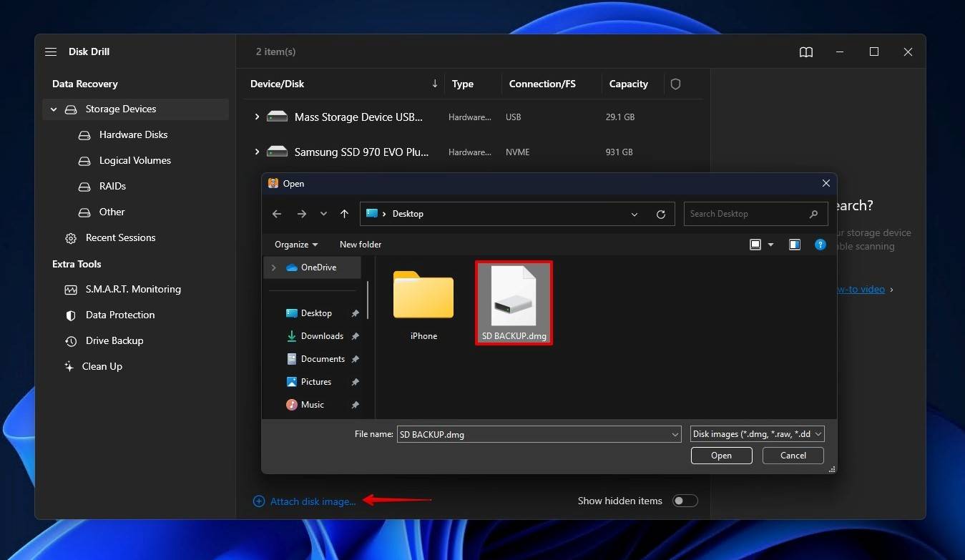Click the Recent Sessions gear icon
Viewport: 965px width, 560px height.
coord(71,238)
